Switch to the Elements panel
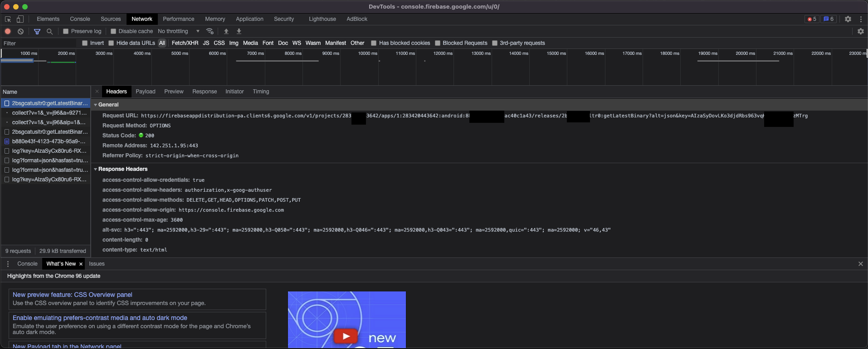The width and height of the screenshot is (868, 349). 48,19
